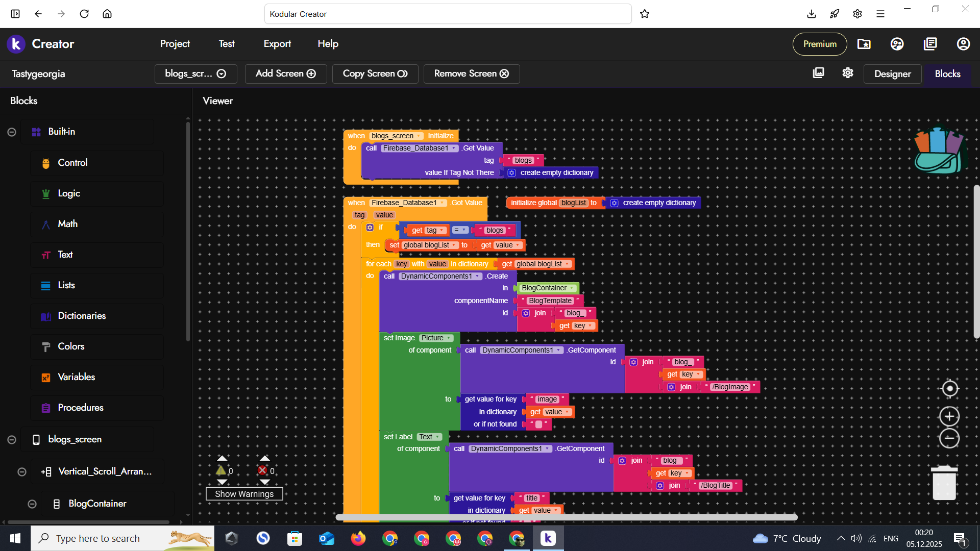980x551 pixels.
Task: Zoom in the blocks workspace
Action: coord(949,416)
